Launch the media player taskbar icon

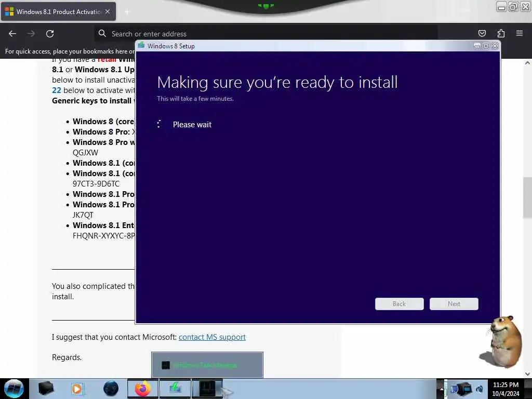(77, 389)
